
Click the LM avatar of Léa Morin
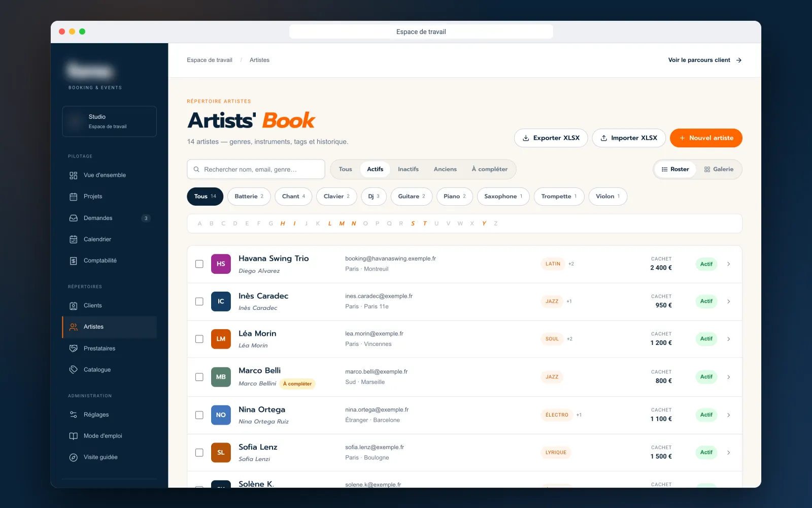(221, 339)
